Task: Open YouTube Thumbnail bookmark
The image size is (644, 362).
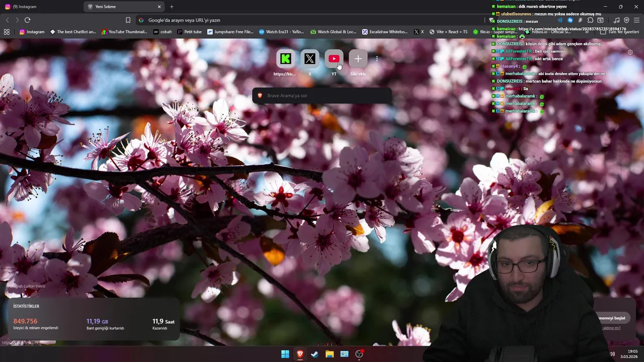Action: tap(125, 32)
